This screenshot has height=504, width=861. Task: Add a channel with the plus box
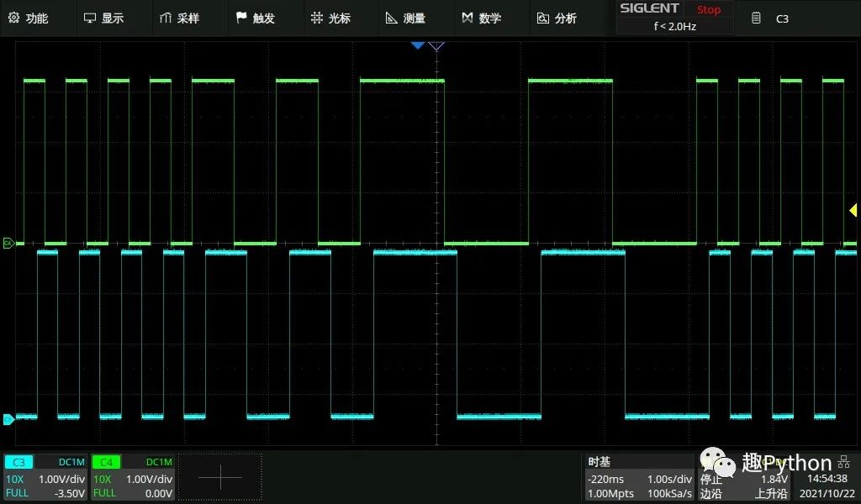pyautogui.click(x=220, y=477)
